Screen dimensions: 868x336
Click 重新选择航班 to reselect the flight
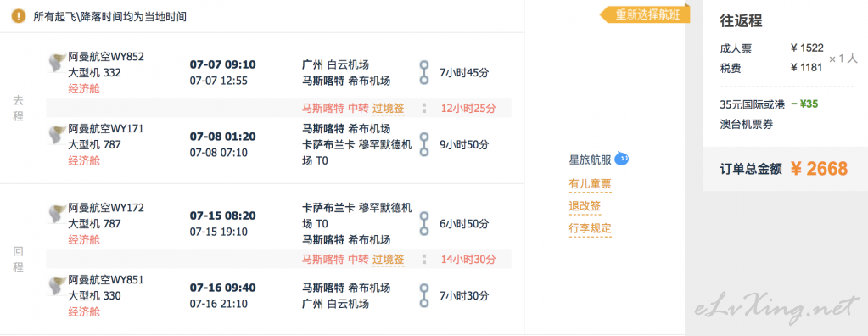(x=645, y=15)
